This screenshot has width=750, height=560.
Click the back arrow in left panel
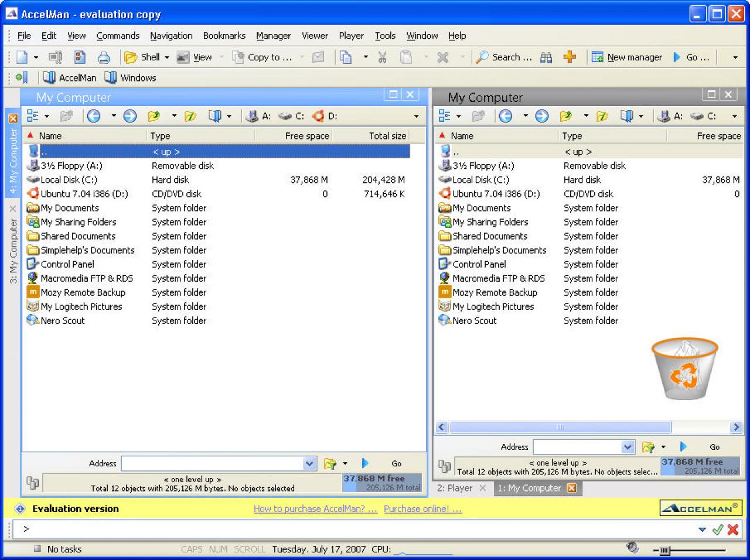[94, 116]
